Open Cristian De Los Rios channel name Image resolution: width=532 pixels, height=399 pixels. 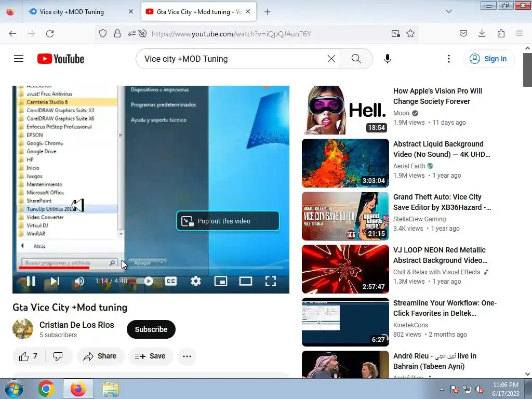[x=77, y=325]
